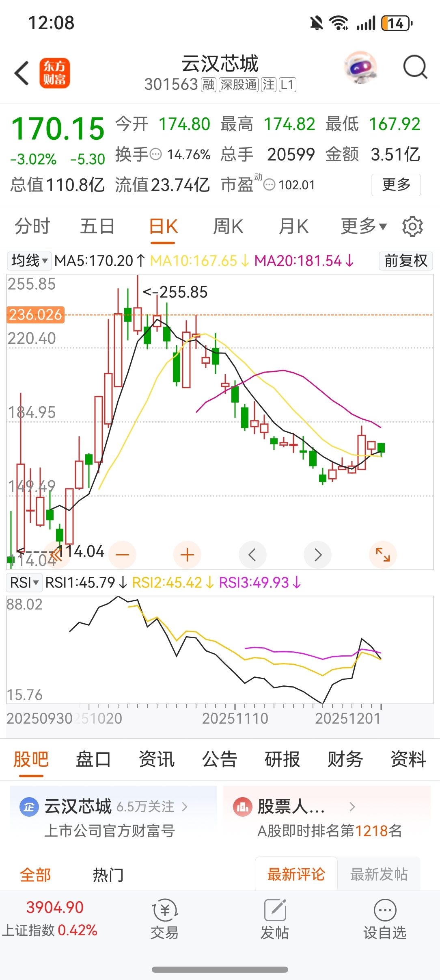Tap the current price 170.15

pos(58,129)
